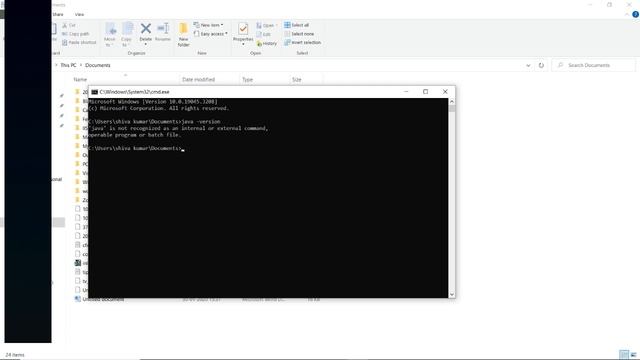The image size is (640, 360).
Task: Choose Select all in the ribbon
Action: point(296,25)
